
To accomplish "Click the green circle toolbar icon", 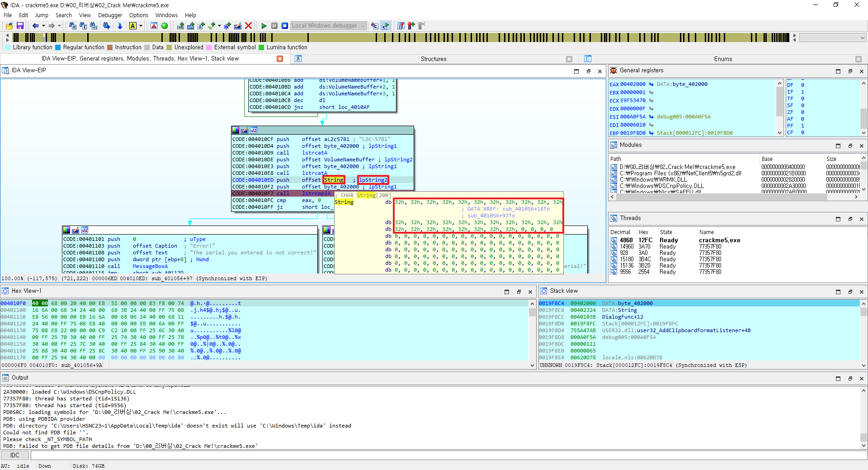I will pyautogui.click(x=165, y=26).
